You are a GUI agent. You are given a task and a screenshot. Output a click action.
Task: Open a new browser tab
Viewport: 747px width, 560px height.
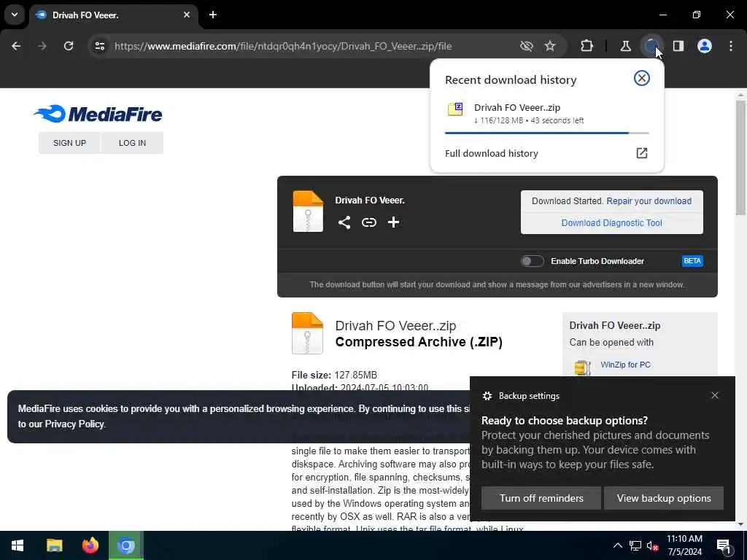213,15
